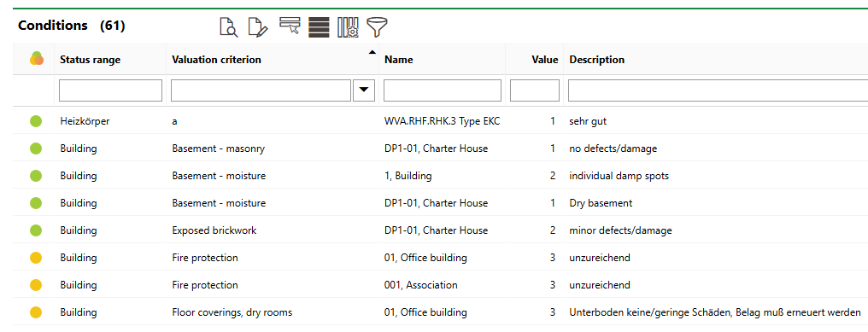Open the Valuation criterion filter dropdown arrow

coord(364,90)
